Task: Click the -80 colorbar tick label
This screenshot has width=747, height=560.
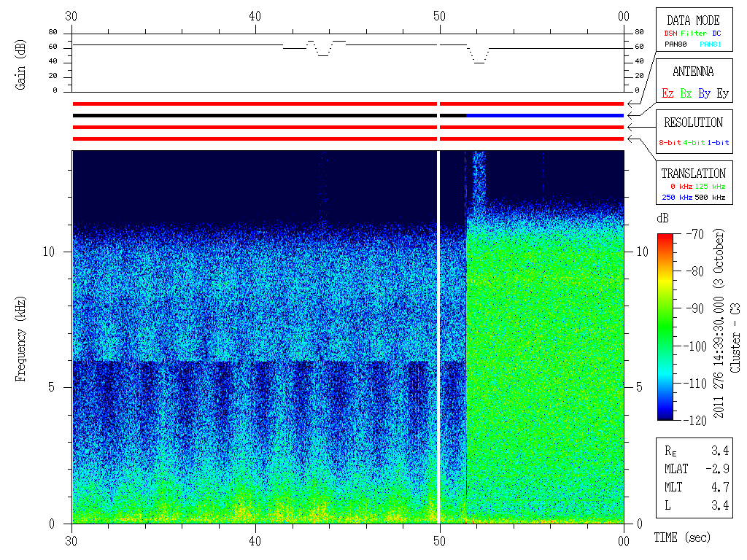Action: tap(695, 271)
